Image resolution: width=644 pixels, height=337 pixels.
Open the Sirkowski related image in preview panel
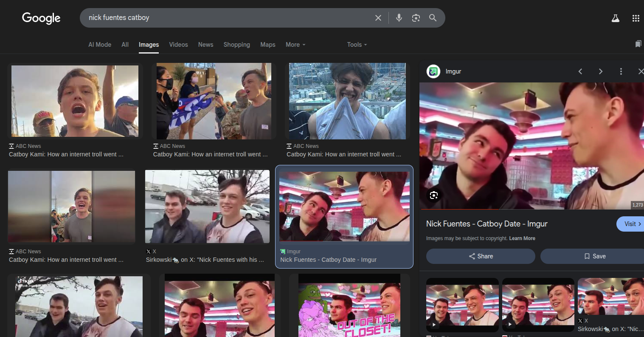click(x=611, y=297)
